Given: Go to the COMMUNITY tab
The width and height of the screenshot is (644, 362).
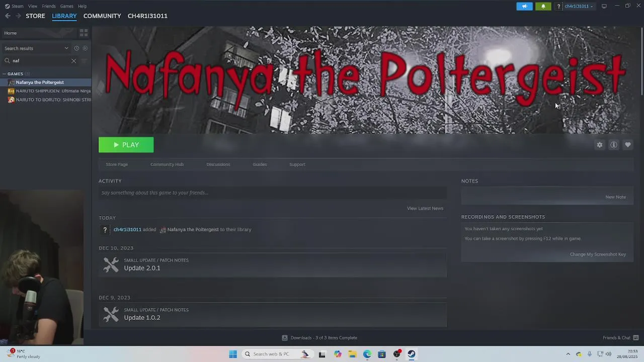Looking at the screenshot, I should coord(102,16).
